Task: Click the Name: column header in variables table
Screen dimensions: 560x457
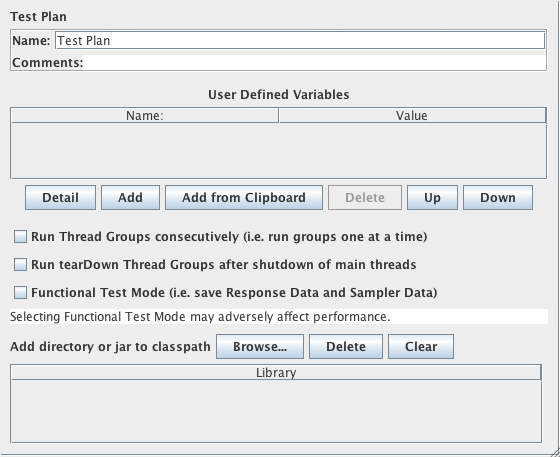Action: click(145, 116)
